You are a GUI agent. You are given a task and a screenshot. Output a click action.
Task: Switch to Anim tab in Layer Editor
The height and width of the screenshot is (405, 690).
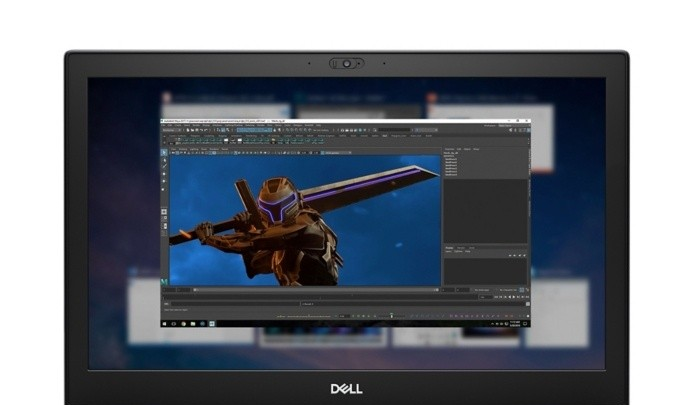pos(472,248)
